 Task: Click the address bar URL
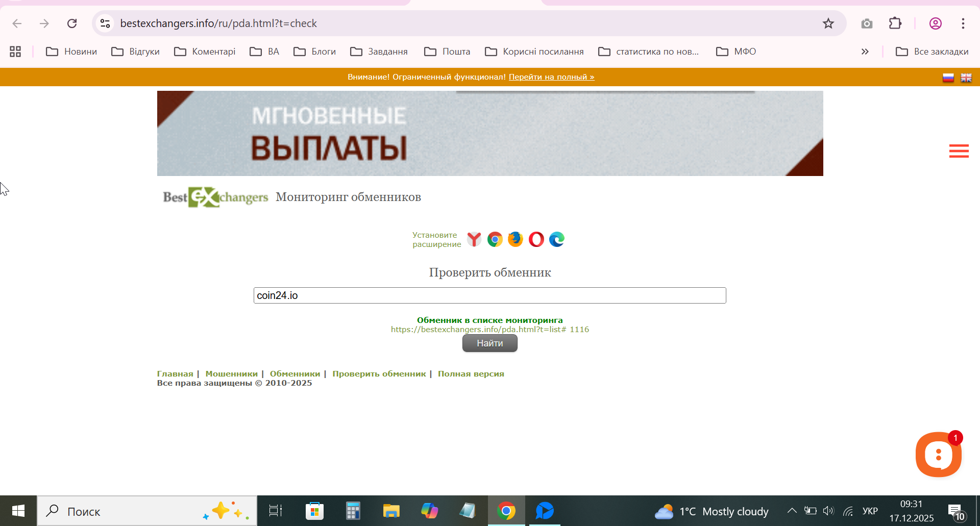click(218, 23)
